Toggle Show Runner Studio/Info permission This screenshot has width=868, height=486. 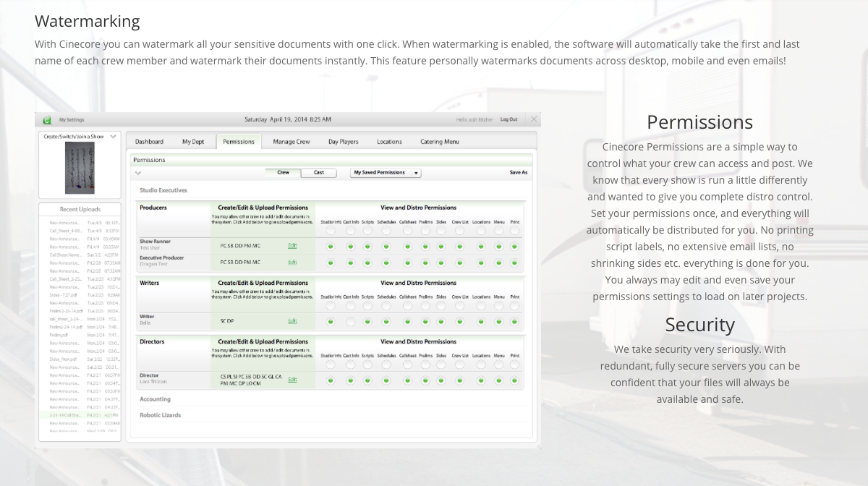point(331,246)
